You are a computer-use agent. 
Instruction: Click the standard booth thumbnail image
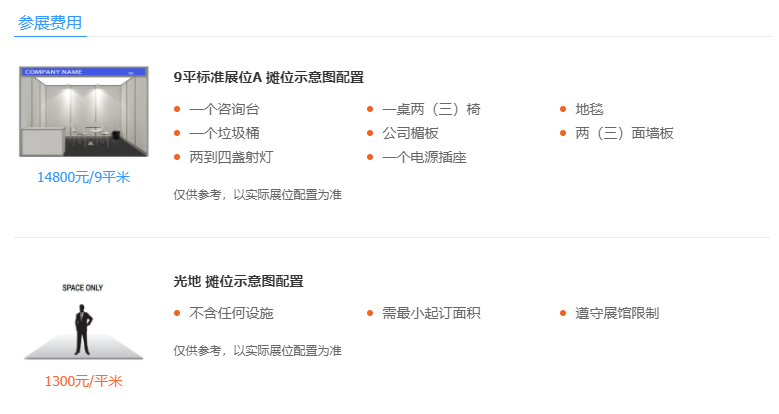coord(83,112)
